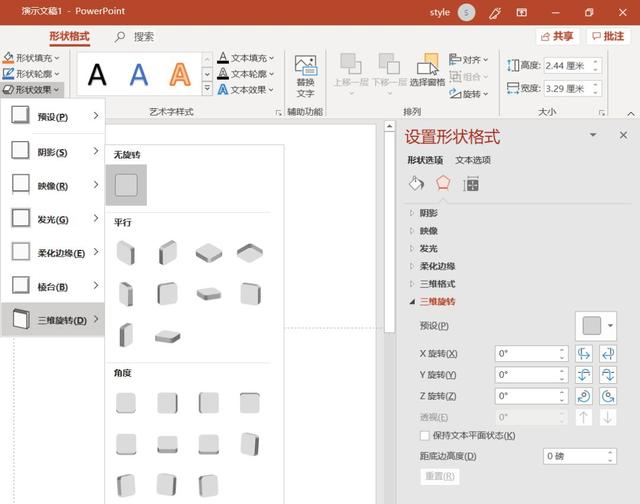Open the 选择窗格 selection pane
The image size is (640, 504).
pyautogui.click(x=427, y=72)
